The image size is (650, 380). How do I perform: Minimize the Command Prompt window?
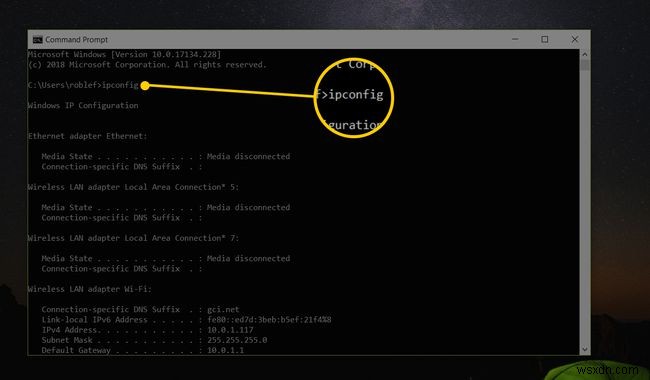coord(515,39)
